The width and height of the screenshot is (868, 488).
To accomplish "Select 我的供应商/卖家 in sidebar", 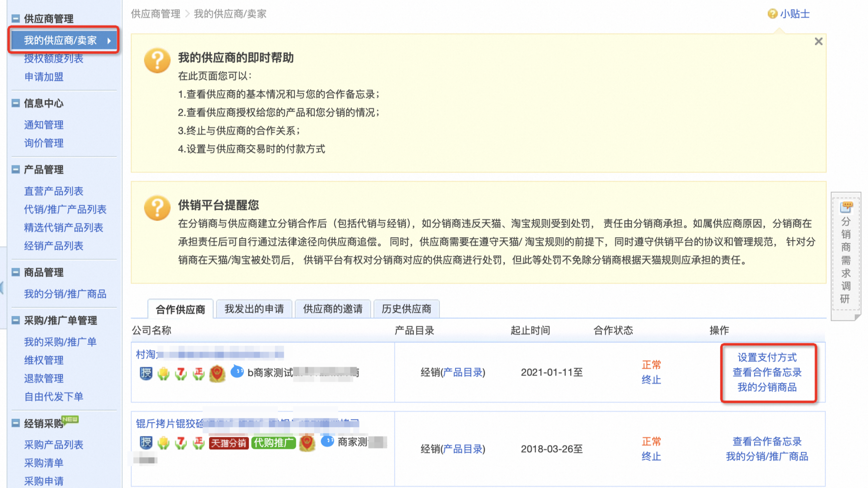I will click(x=64, y=40).
